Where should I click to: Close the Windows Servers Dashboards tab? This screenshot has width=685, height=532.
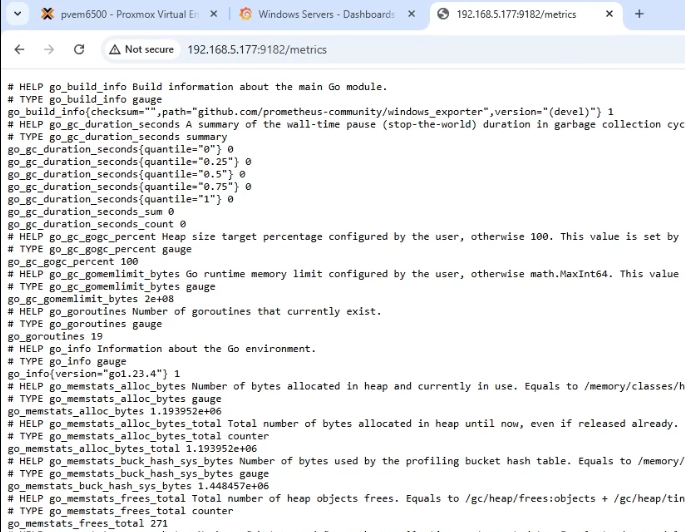click(x=412, y=15)
